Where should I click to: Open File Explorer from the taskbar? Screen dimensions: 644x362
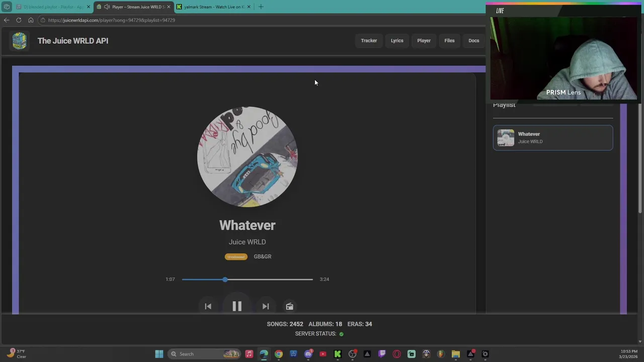456,354
